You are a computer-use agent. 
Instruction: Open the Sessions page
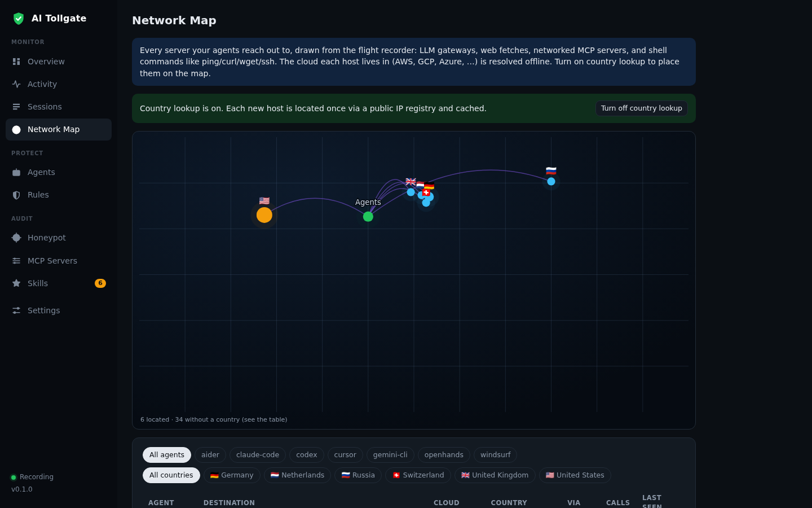point(59,107)
